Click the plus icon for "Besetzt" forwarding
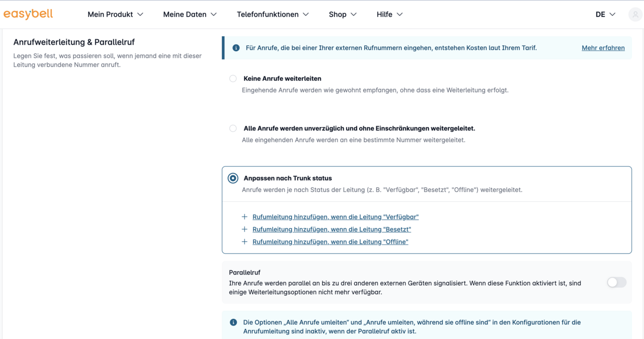Viewport: 644px width, 339px height. pos(245,229)
